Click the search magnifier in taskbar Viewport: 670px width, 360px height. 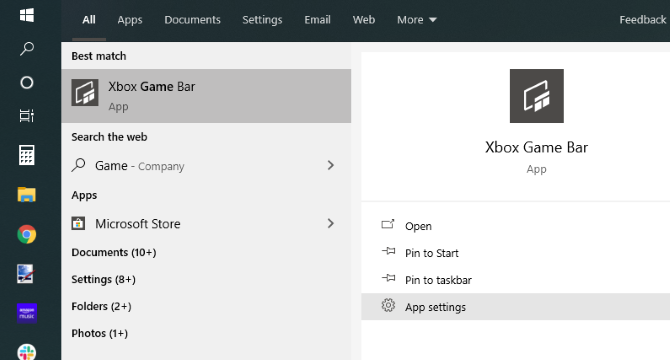[x=26, y=49]
